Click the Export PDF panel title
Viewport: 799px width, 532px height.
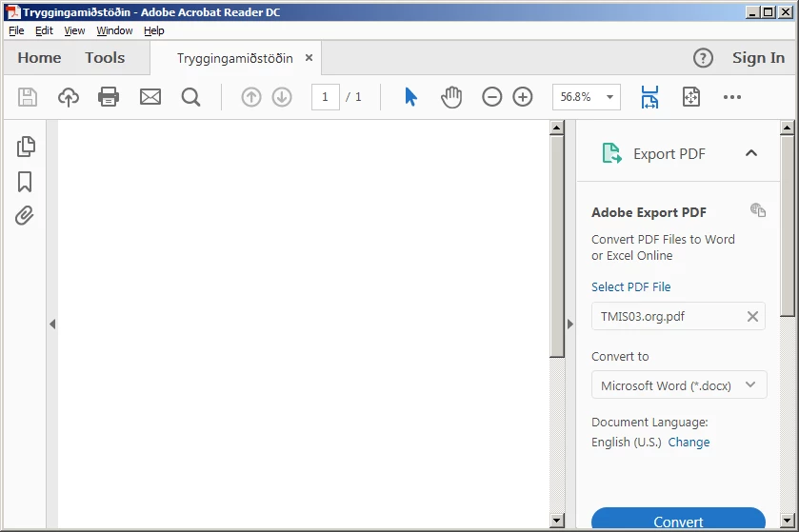pyautogui.click(x=669, y=154)
